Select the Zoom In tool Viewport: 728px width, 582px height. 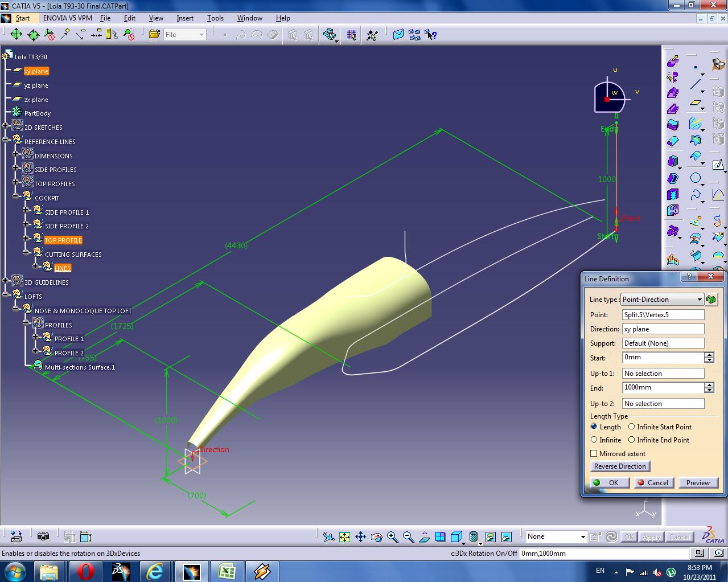point(392,536)
